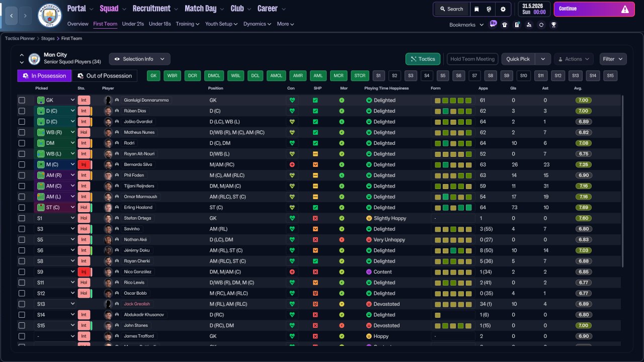Check the box next to Savinho

(22, 229)
